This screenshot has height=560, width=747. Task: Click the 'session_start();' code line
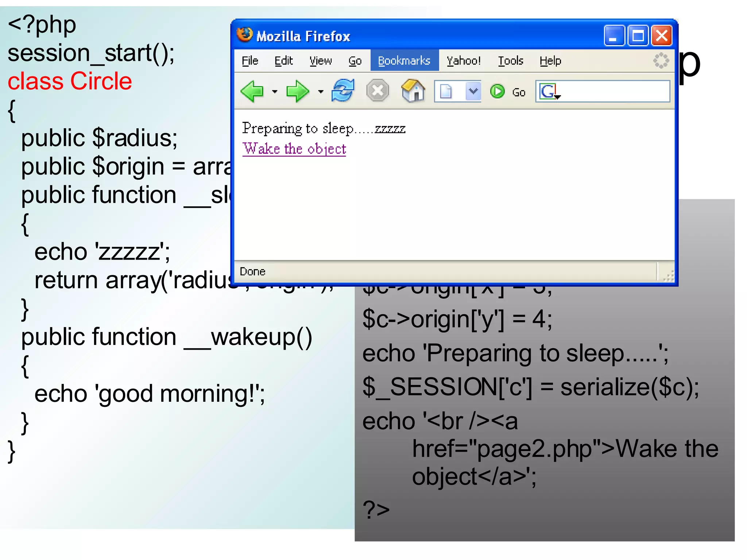(x=91, y=53)
